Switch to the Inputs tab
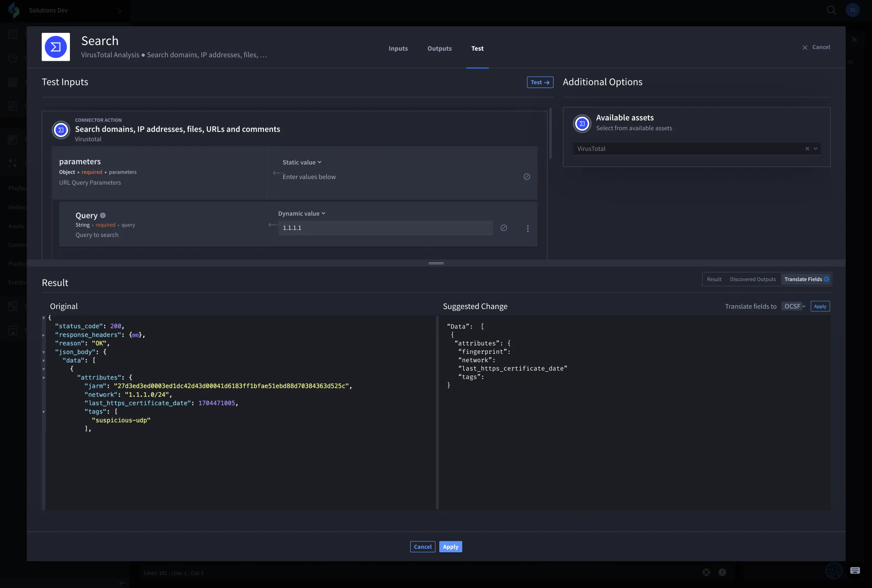The image size is (872, 588). [x=398, y=48]
